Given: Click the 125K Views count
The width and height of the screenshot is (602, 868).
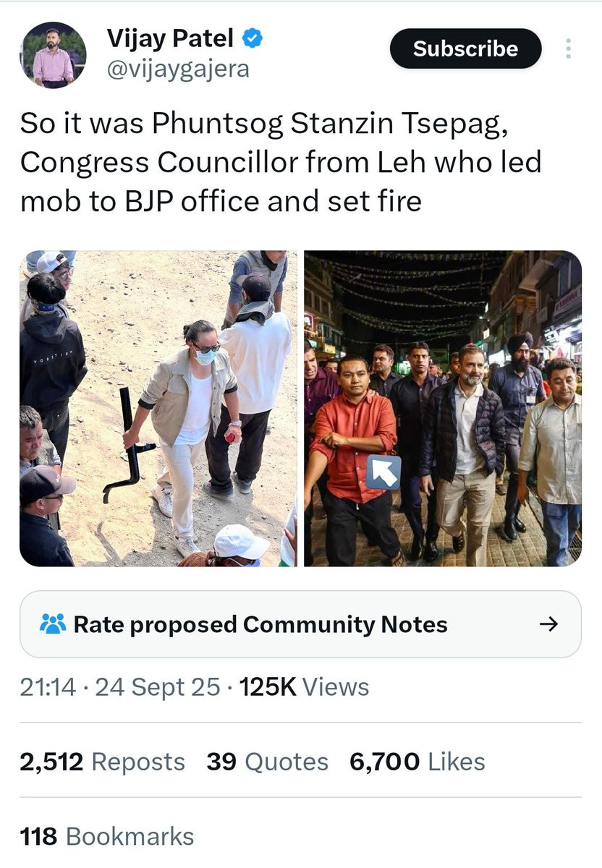Looking at the screenshot, I should click(305, 686).
